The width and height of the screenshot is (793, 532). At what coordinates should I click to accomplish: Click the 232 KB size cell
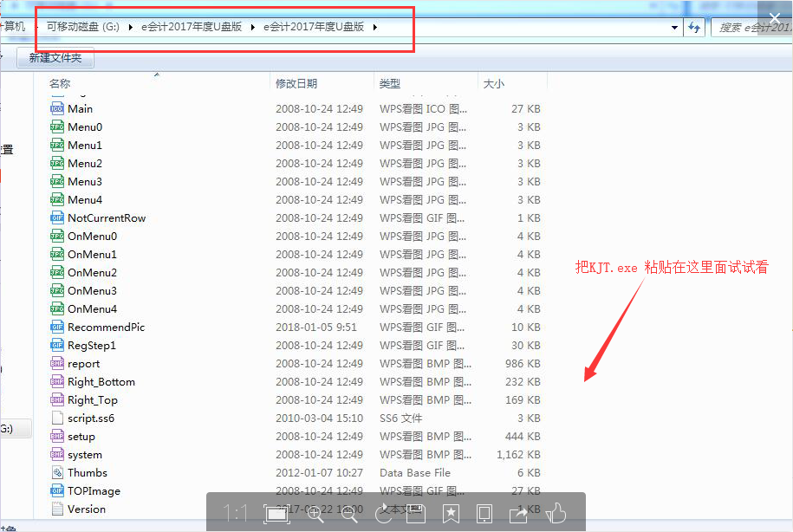tap(523, 382)
